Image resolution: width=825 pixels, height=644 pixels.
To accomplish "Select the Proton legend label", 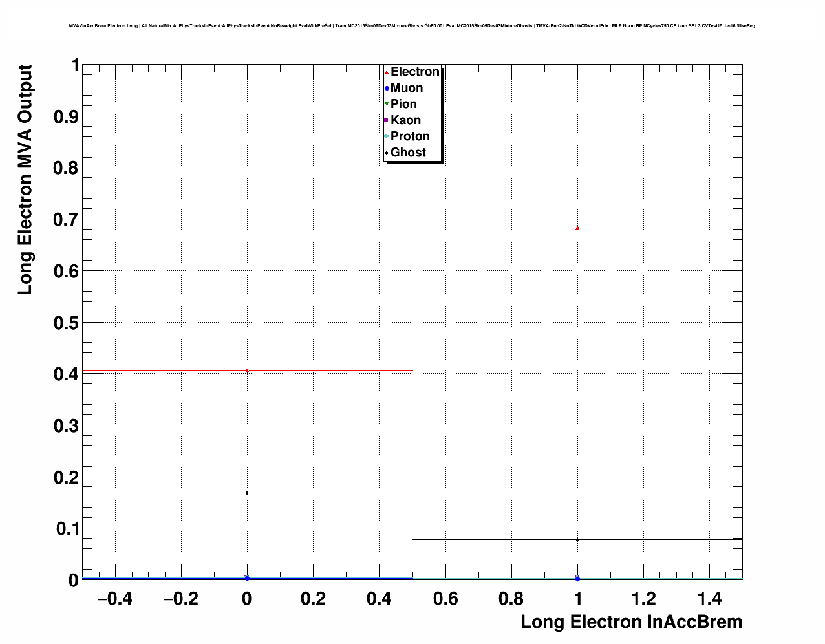I will coord(410,136).
